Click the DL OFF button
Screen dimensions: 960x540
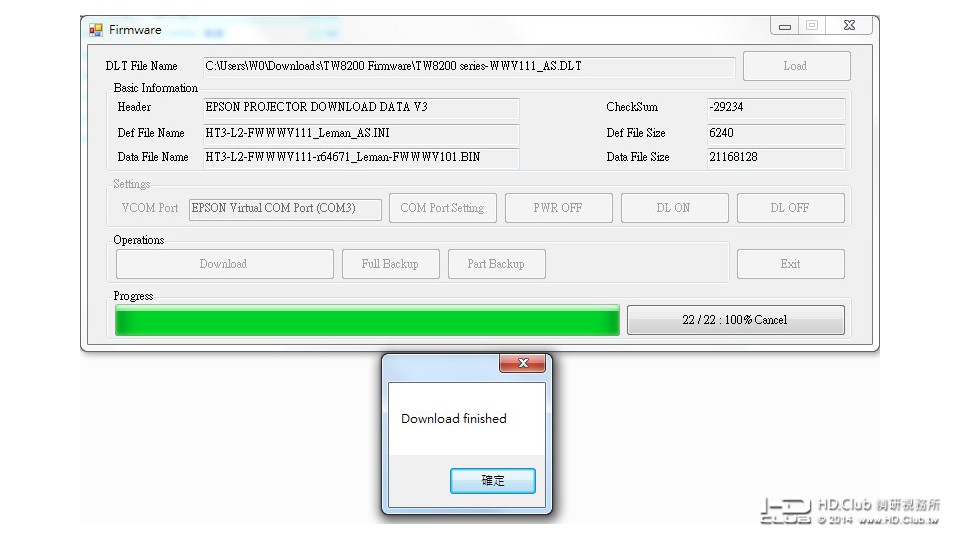tap(790, 208)
